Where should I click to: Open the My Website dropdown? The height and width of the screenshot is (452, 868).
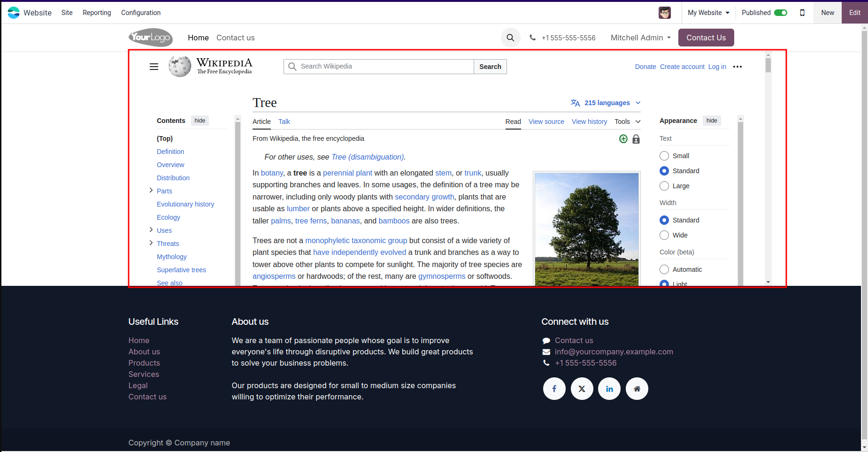[708, 13]
